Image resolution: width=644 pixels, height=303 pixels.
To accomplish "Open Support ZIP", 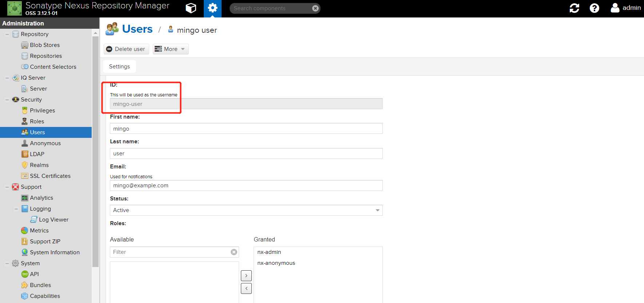I will (x=45, y=242).
